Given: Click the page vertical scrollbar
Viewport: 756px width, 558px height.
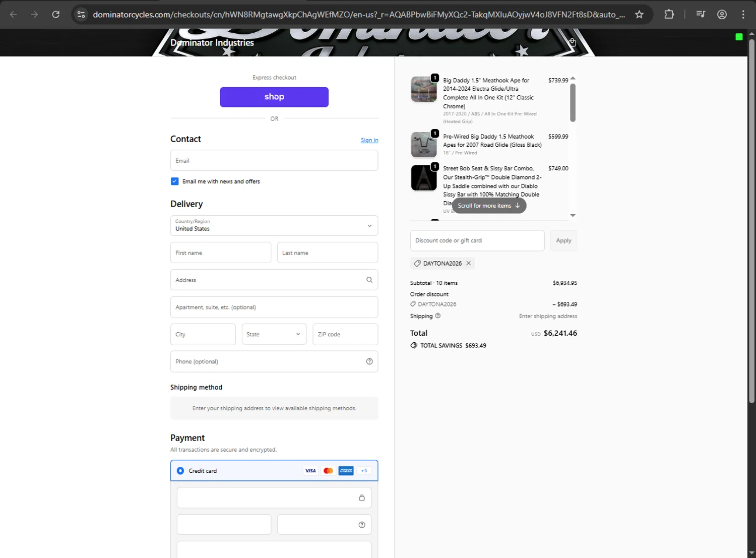Looking at the screenshot, I should (x=751, y=222).
